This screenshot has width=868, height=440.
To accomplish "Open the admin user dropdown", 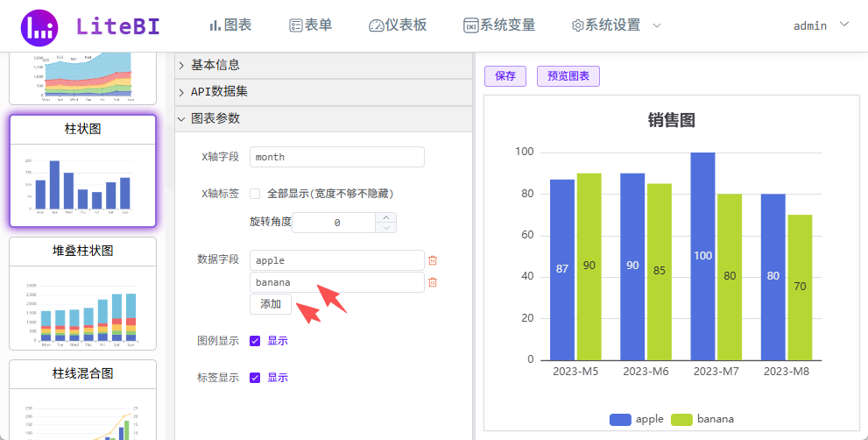I will [821, 25].
